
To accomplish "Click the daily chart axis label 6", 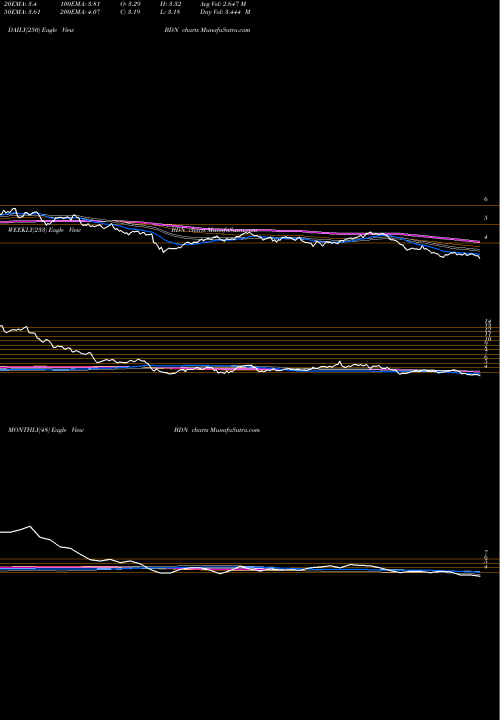I will [x=485, y=199].
